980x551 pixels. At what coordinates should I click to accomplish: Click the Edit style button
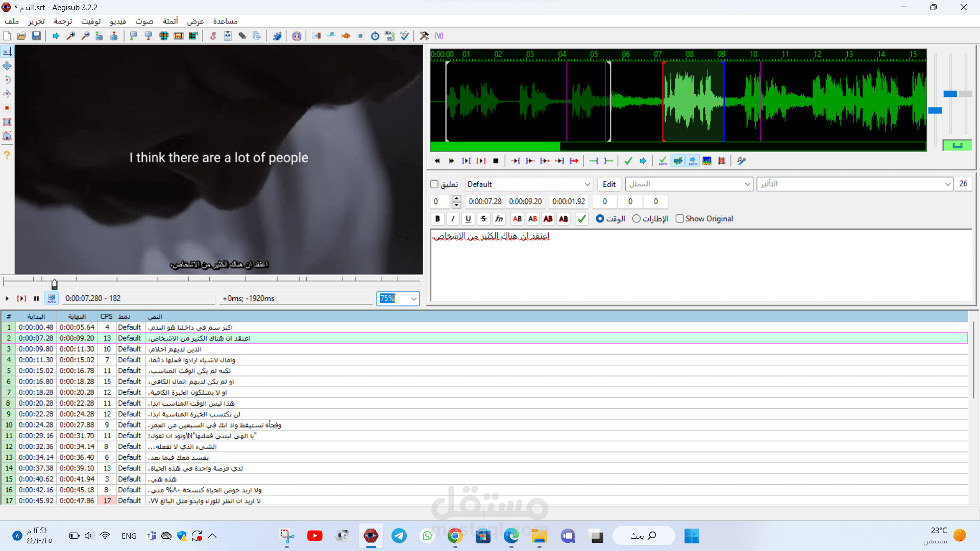coord(609,184)
